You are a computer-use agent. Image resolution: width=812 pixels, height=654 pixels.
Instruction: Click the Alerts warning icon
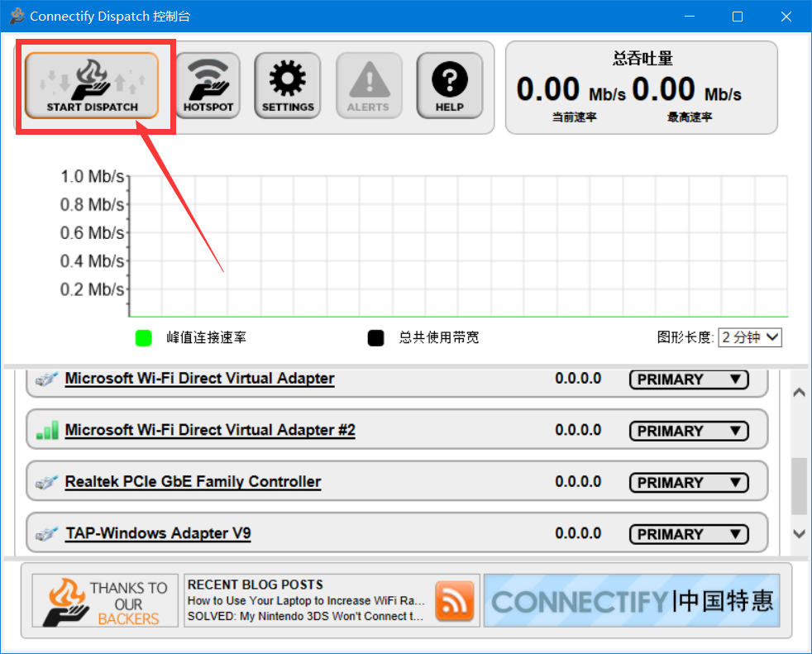(369, 85)
